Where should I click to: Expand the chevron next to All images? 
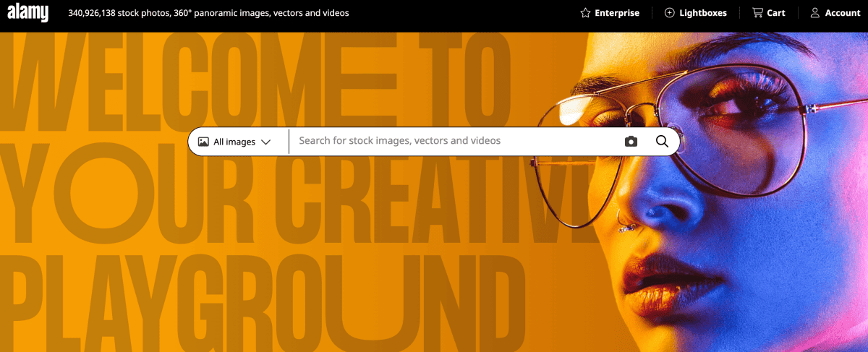265,142
